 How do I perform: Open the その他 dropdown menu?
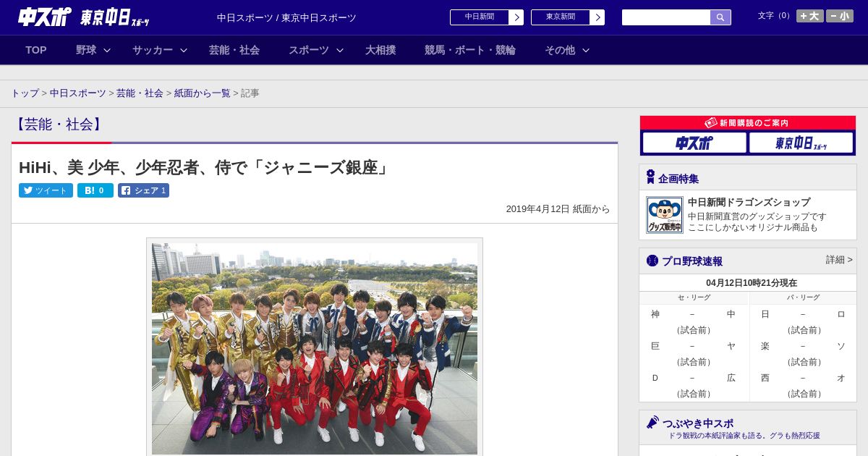[x=567, y=50]
